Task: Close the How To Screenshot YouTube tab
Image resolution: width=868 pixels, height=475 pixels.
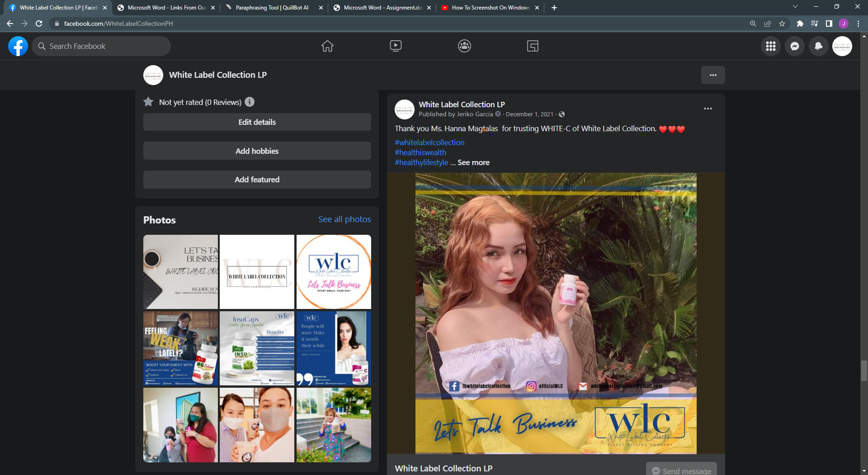Action: [x=537, y=8]
